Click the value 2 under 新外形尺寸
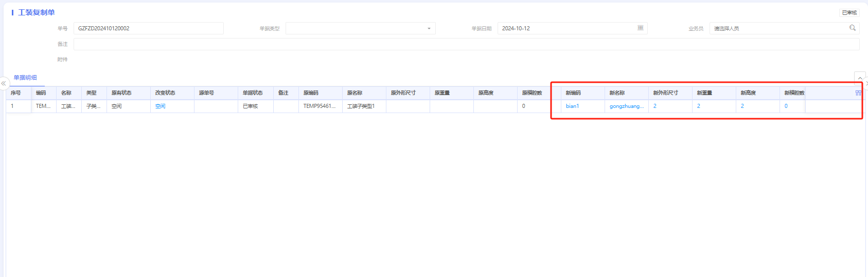 (x=655, y=106)
